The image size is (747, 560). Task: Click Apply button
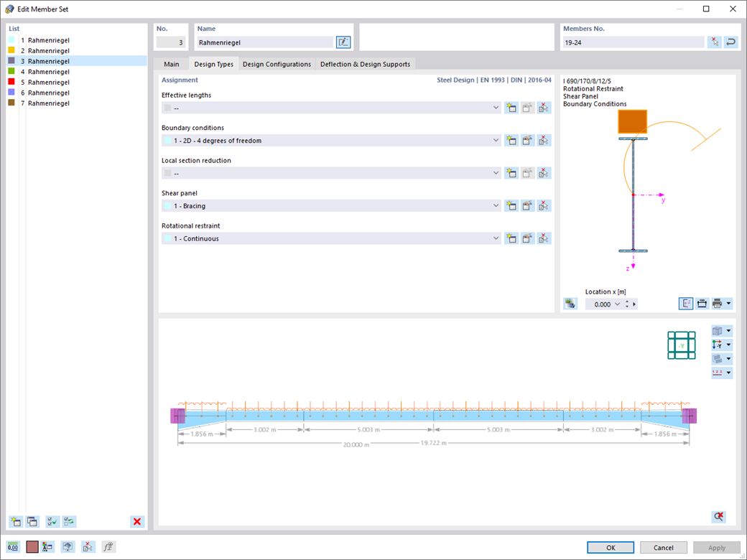pyautogui.click(x=717, y=547)
